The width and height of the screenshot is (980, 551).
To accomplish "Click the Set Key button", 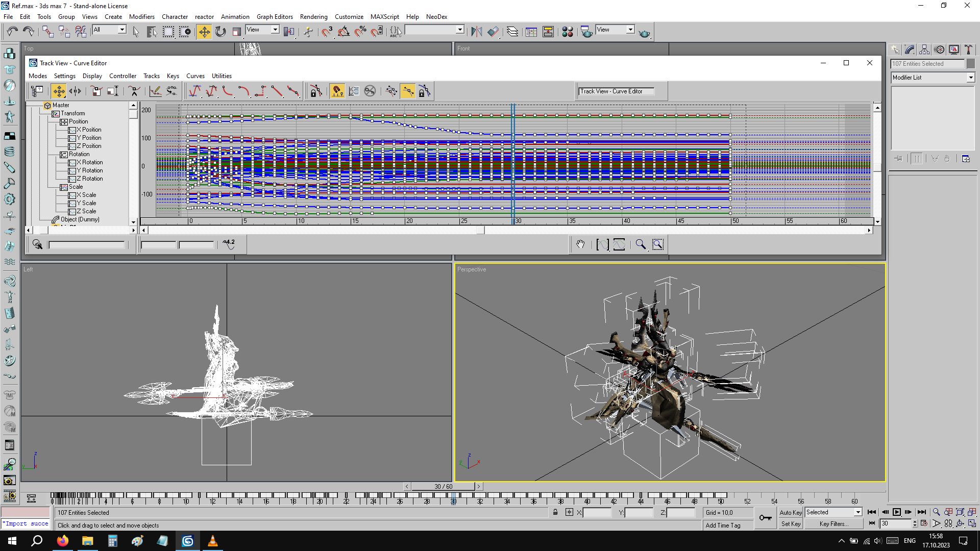I will pyautogui.click(x=791, y=524).
